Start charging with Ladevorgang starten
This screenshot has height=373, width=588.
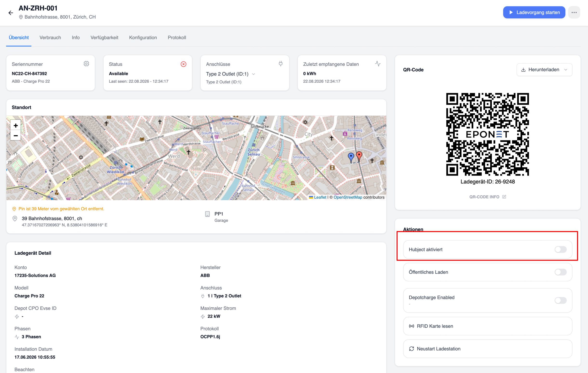[534, 13]
